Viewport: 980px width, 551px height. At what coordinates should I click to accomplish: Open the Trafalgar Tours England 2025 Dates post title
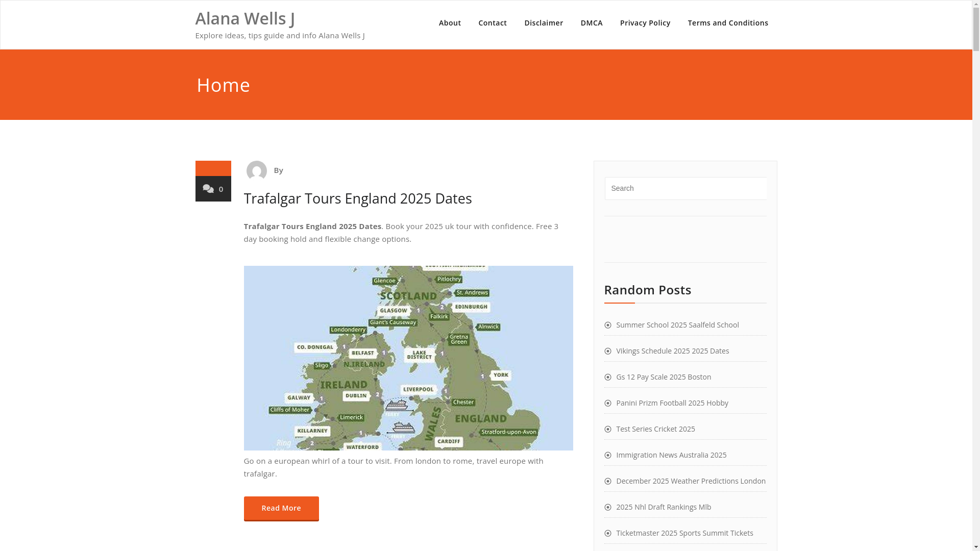(358, 198)
